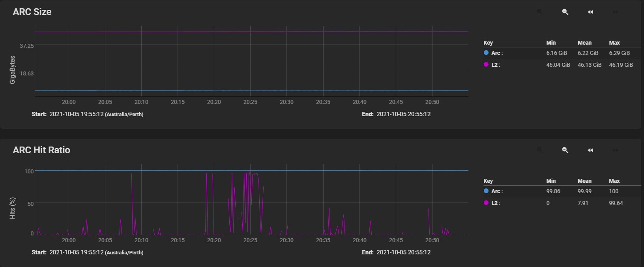
Task: Click the Max header in ARC Hit Ratio legend
Action: coord(614,181)
